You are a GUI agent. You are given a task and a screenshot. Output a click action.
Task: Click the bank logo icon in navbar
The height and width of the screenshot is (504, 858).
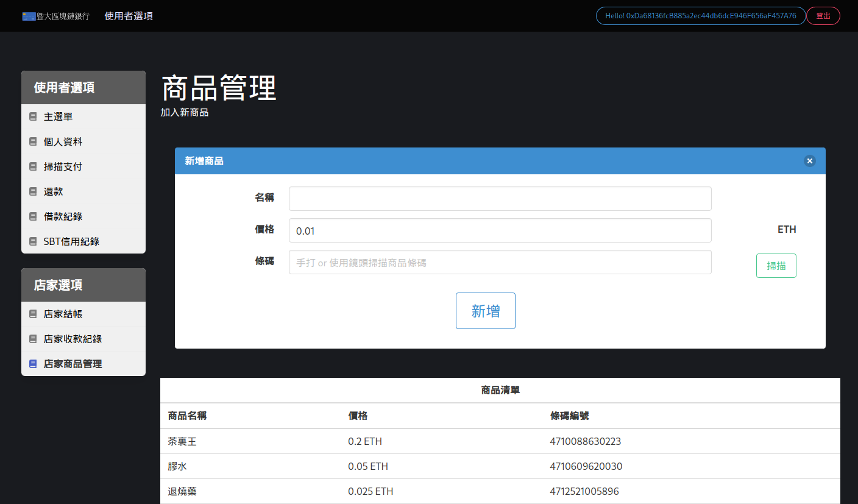tap(29, 16)
